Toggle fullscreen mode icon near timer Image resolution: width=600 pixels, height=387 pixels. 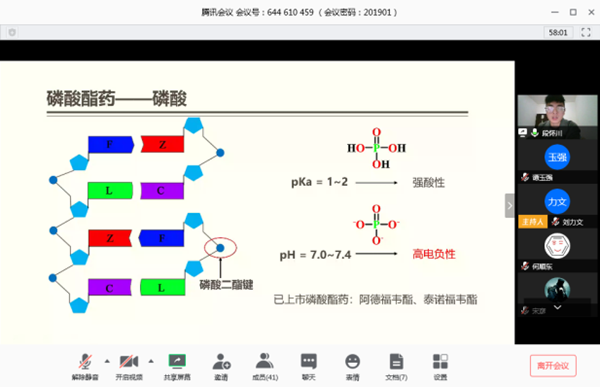click(x=585, y=33)
